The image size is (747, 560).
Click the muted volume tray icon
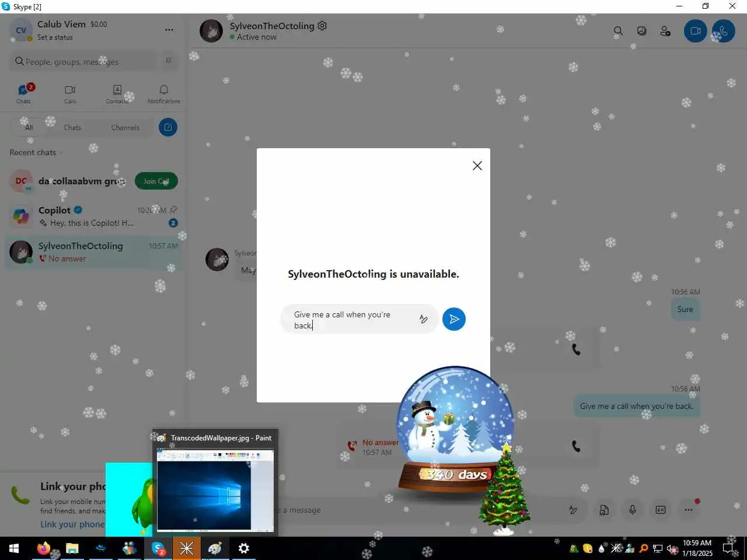point(672,548)
